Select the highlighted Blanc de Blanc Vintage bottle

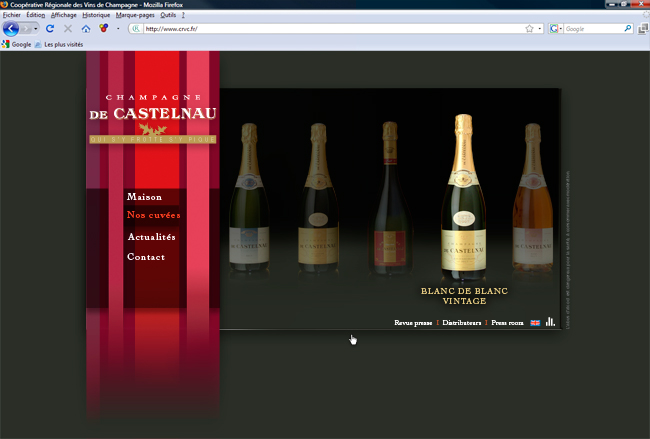coord(463,197)
